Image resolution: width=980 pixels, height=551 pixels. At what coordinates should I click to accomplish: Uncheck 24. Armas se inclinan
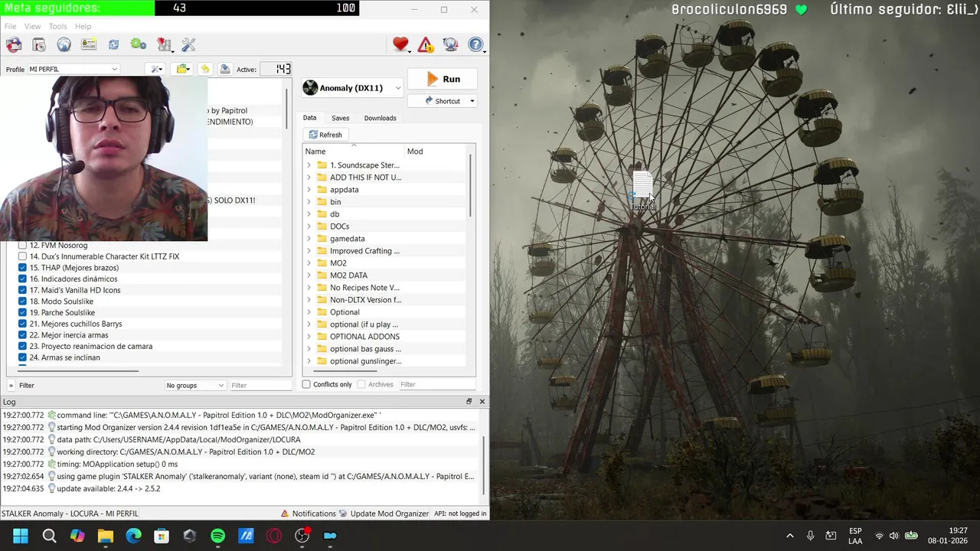22,357
